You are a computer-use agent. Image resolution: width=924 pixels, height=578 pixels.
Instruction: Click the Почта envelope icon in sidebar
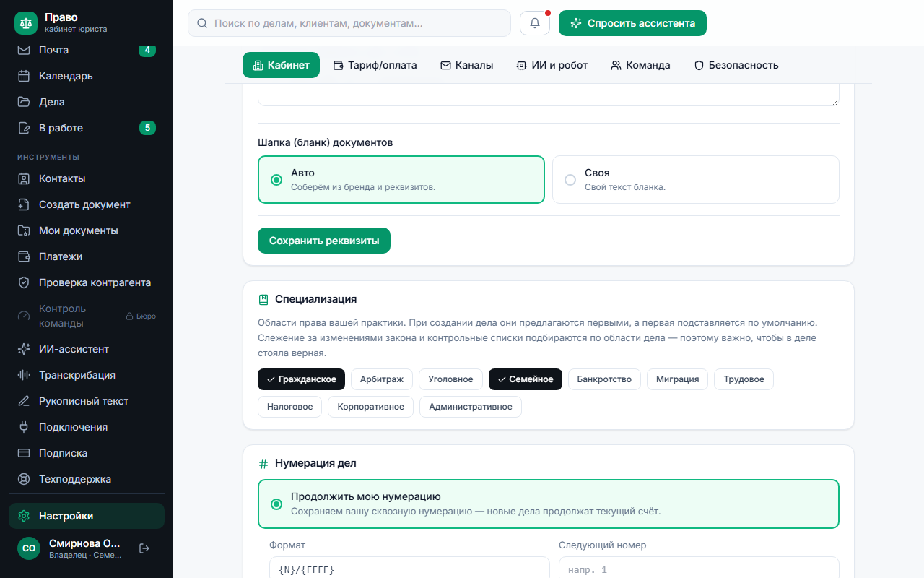point(24,50)
